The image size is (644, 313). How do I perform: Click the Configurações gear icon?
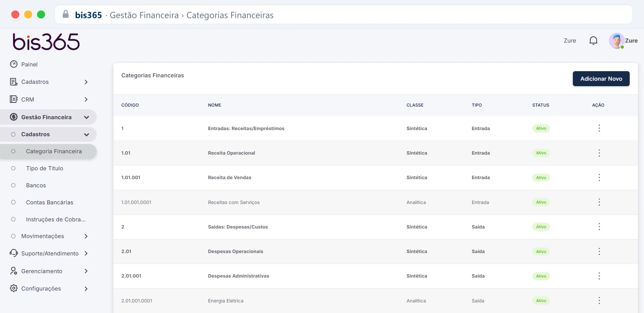pos(14,288)
